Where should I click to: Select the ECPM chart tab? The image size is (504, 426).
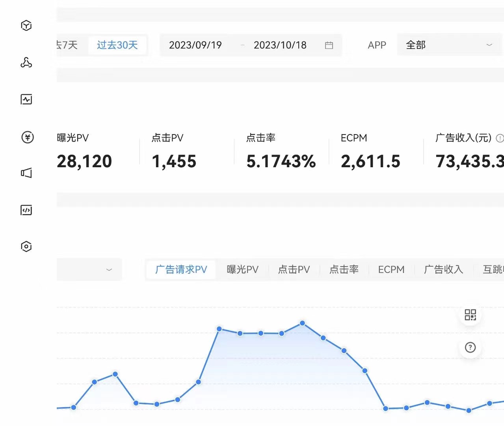click(391, 269)
